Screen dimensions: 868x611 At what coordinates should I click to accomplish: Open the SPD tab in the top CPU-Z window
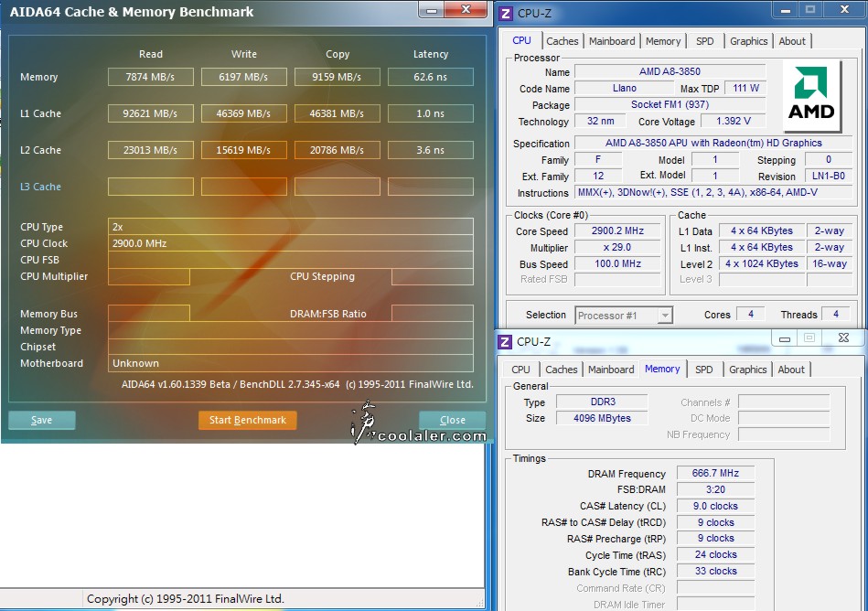[704, 41]
